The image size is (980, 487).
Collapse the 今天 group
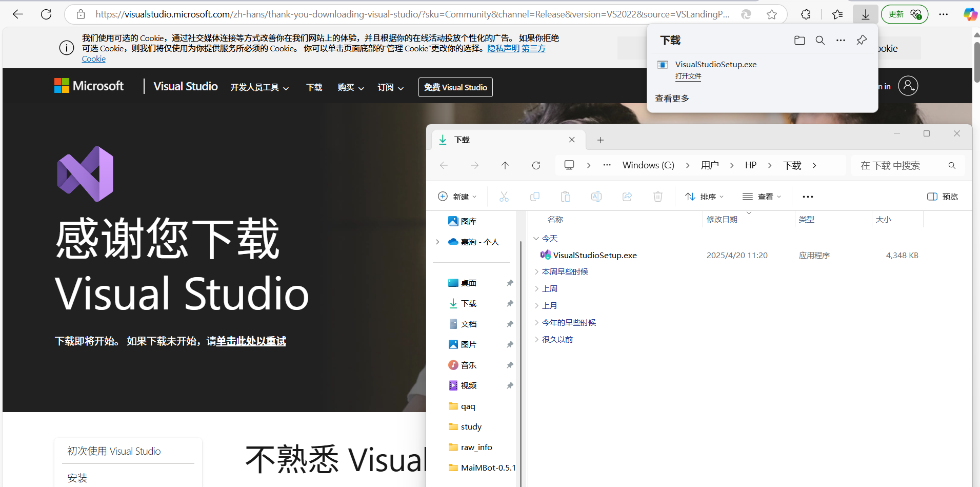(x=536, y=239)
